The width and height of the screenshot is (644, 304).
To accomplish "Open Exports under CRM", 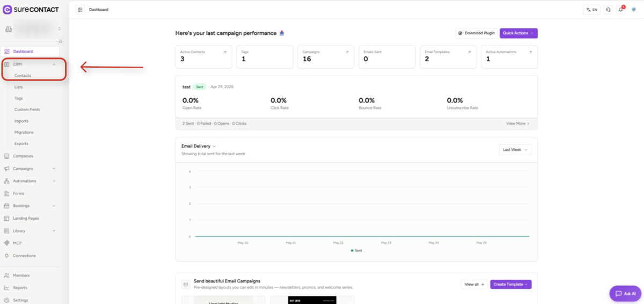I will (21, 143).
